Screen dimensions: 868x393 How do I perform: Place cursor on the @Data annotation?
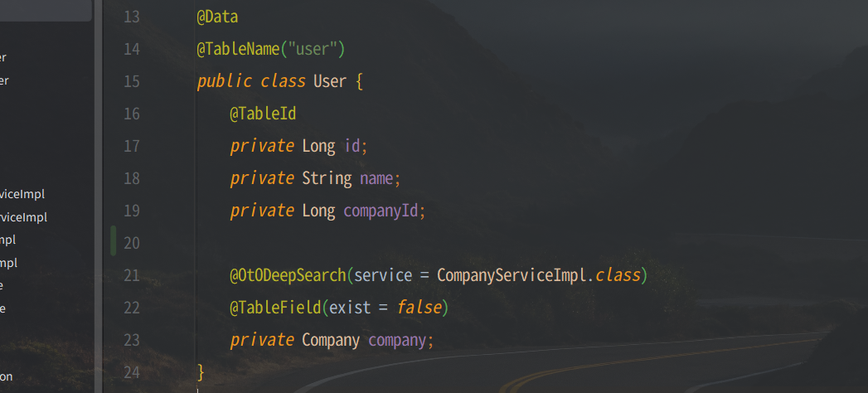coord(217,17)
